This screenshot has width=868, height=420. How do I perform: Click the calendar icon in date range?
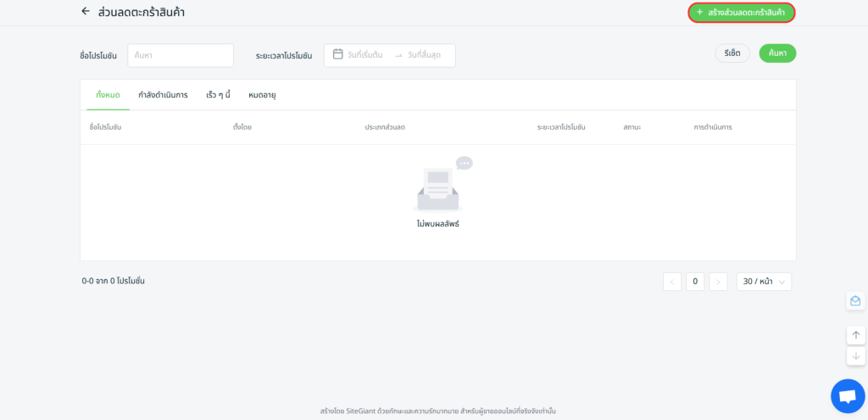[x=337, y=54]
